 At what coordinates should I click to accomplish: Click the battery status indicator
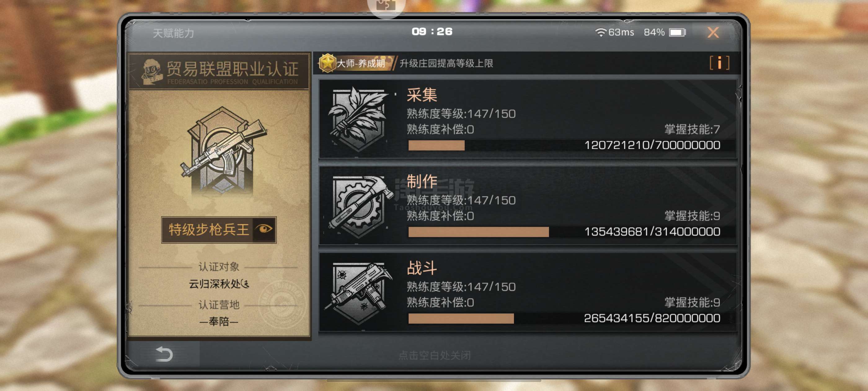pos(677,32)
